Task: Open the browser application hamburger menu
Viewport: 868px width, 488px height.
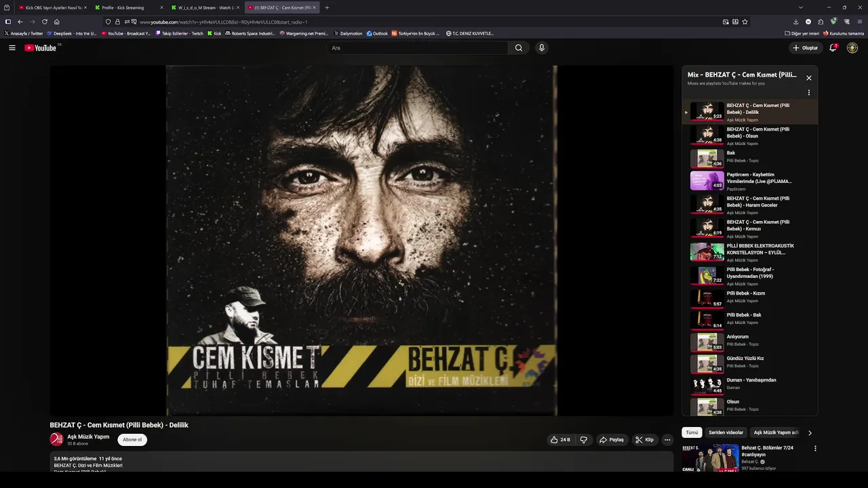Action: 860,22
